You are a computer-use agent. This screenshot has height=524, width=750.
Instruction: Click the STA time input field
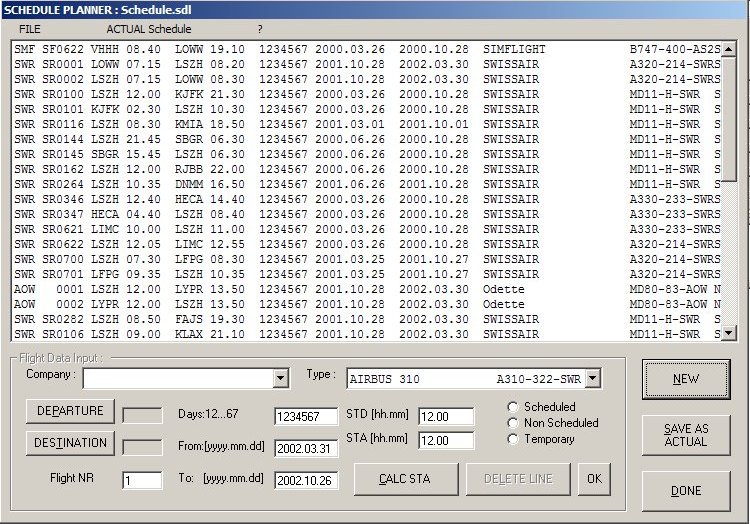coord(446,440)
